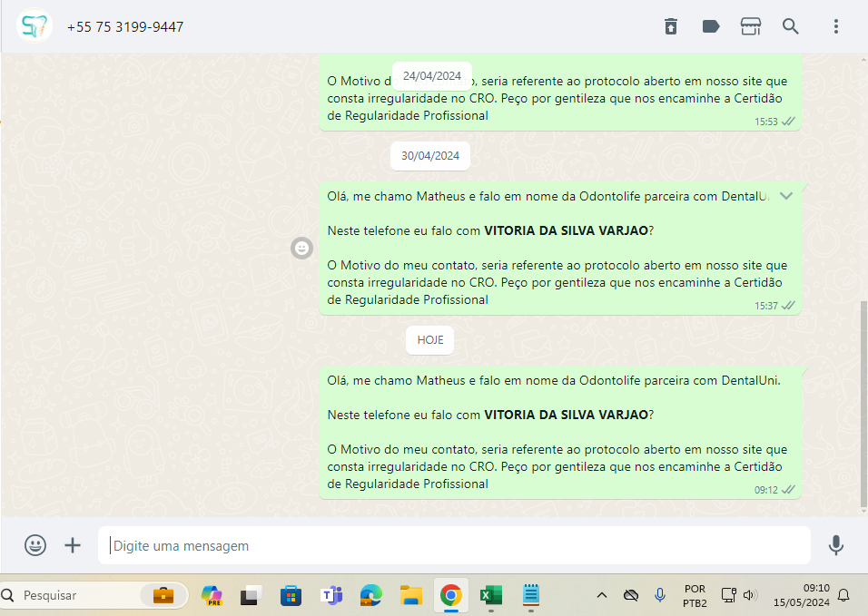
Task: Click the microphone tray icon
Action: (660, 595)
